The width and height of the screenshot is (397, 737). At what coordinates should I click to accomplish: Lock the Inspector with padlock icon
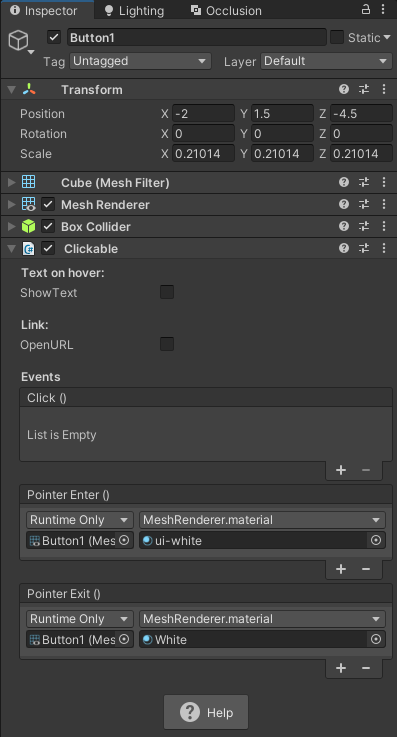[x=366, y=9]
